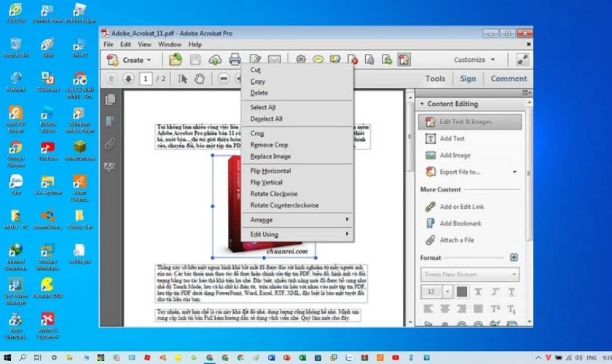The height and width of the screenshot is (364, 612).
Task: Click Edit Text & Images tool
Action: click(470, 122)
